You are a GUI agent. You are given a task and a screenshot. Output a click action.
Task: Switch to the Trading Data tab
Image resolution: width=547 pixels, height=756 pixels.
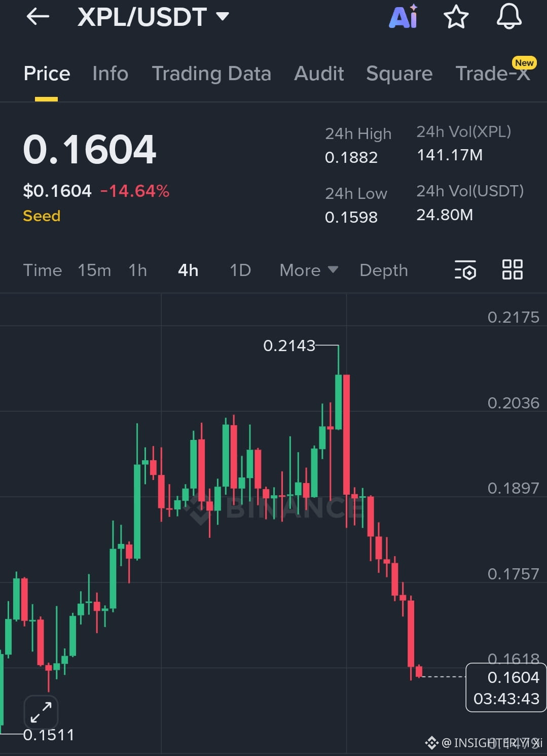(x=211, y=74)
